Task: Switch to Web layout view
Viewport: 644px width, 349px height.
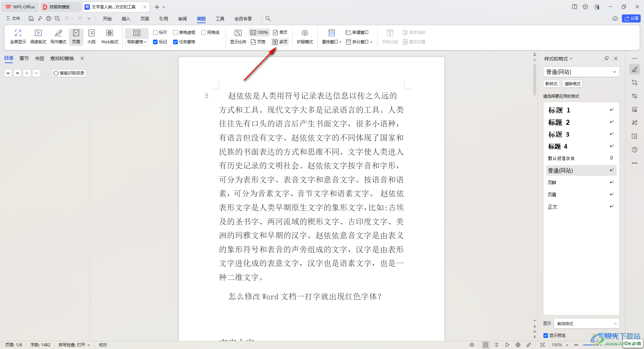Action: tap(110, 37)
